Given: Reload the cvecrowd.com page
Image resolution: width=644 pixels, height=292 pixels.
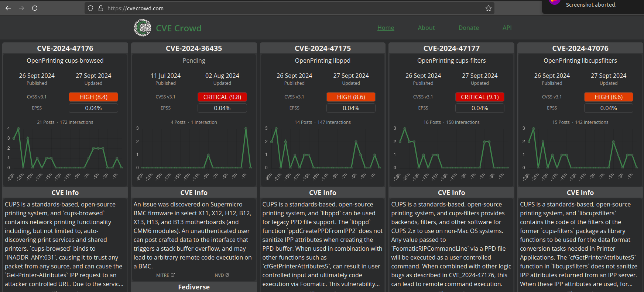Looking at the screenshot, I should pos(35,8).
